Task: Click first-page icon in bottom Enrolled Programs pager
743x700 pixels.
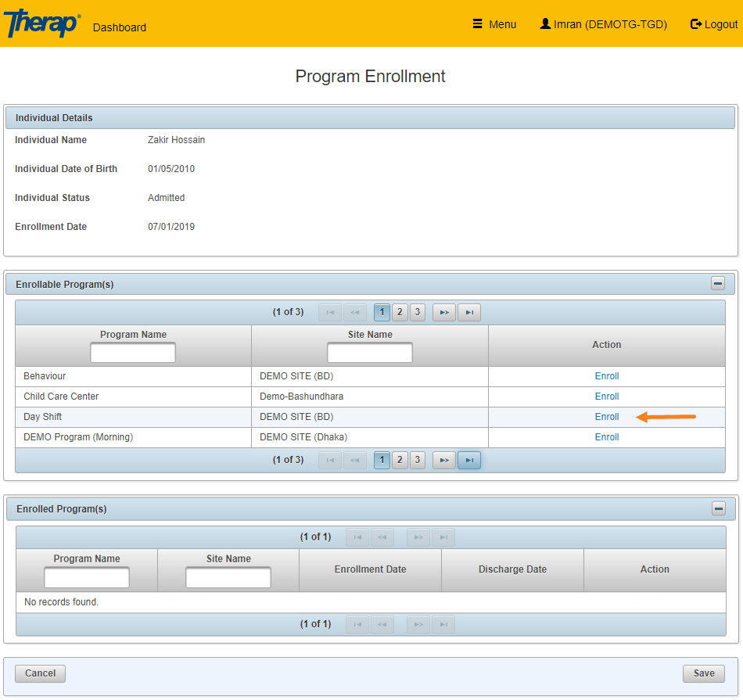Action: (x=357, y=625)
